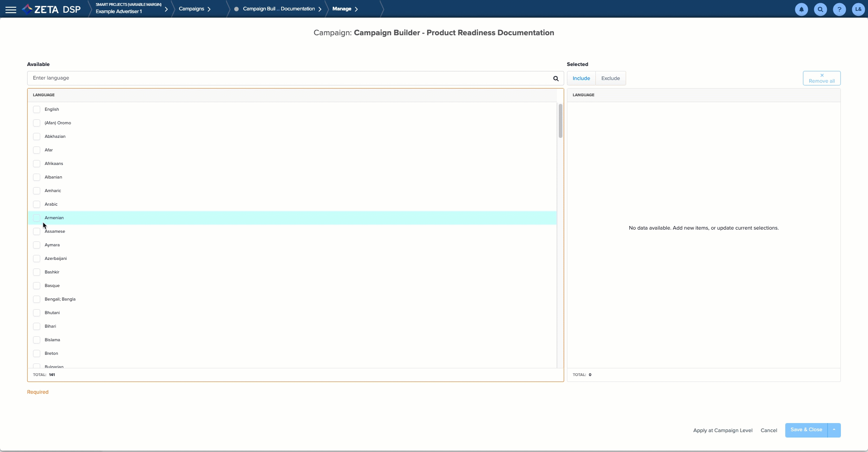868x452 pixels.
Task: Click the Remove all button
Action: 821,78
